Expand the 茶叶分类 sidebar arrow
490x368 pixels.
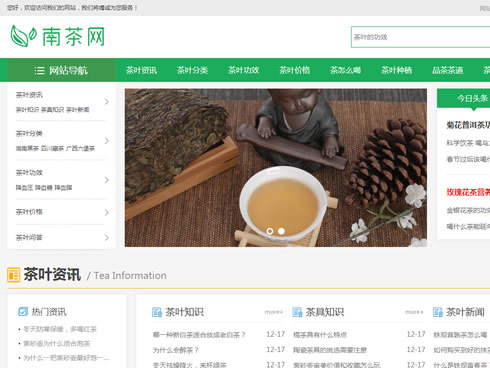(107, 141)
